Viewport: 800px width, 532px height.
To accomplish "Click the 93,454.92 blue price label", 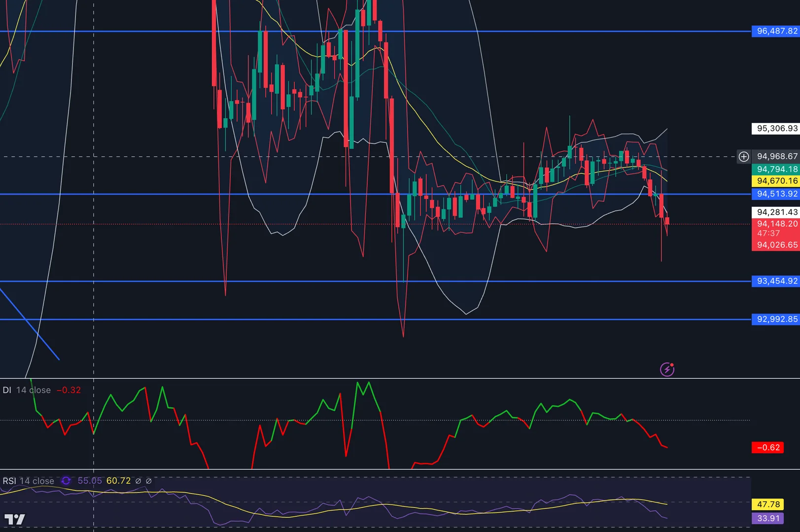I will pyautogui.click(x=776, y=281).
